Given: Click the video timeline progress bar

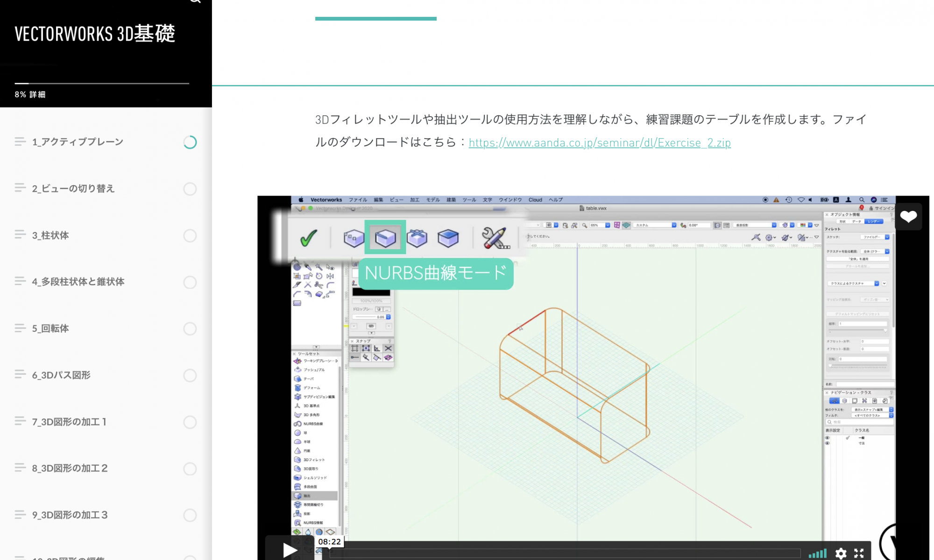Looking at the screenshot, I should point(565,553).
